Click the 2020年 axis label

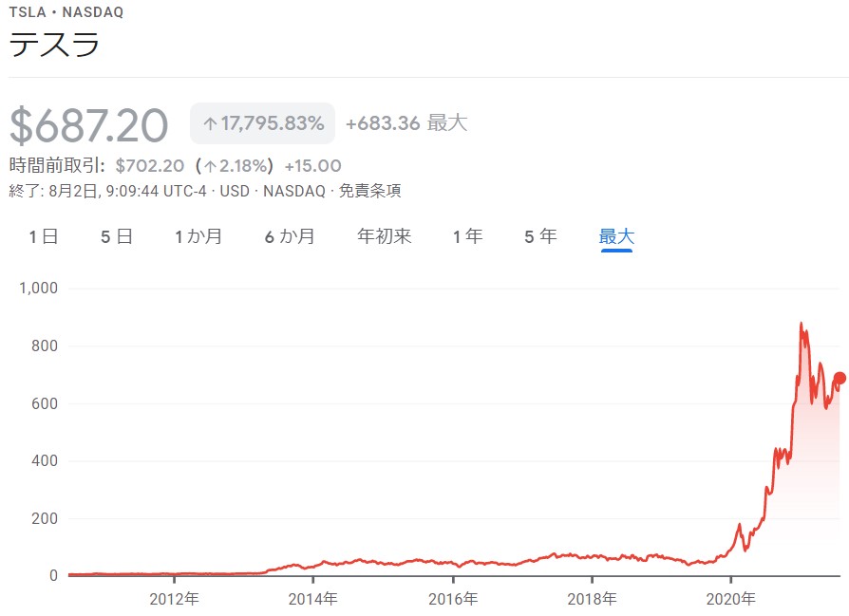(731, 599)
